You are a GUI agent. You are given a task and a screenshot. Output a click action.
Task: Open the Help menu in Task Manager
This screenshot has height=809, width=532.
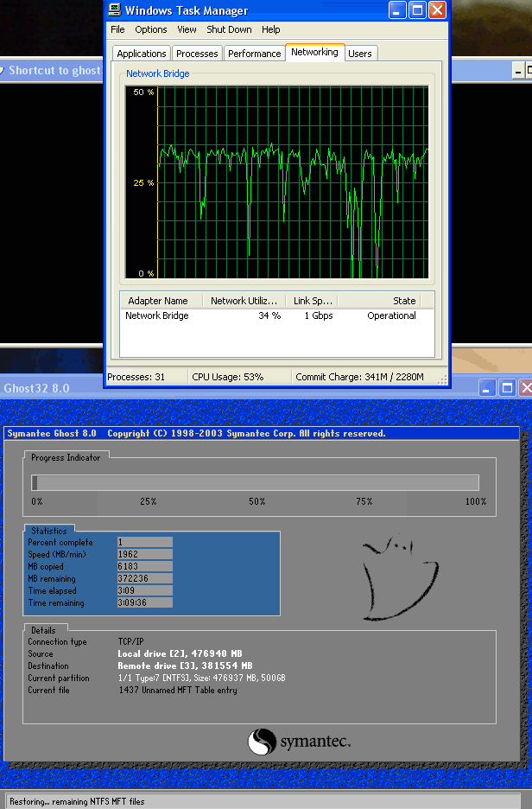point(270,29)
